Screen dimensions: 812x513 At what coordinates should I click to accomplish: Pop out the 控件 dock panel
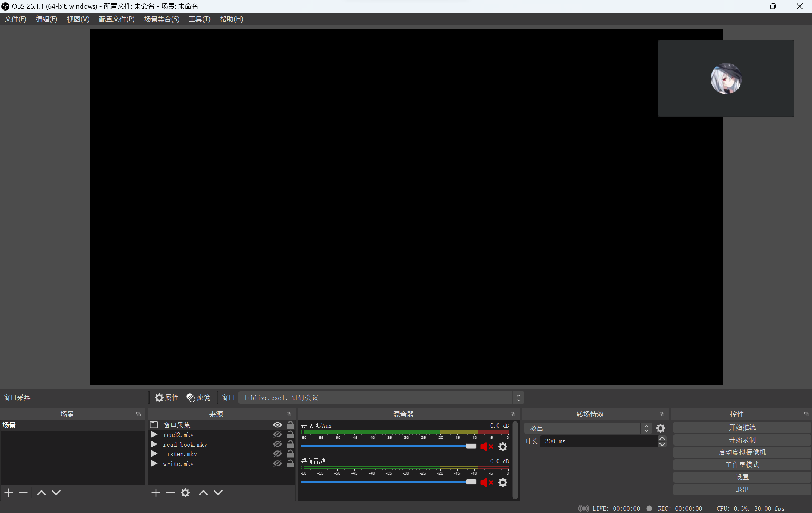point(806,414)
